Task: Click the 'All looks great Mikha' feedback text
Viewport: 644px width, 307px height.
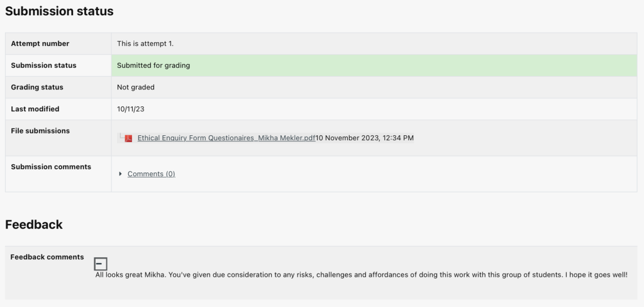Action: point(361,275)
